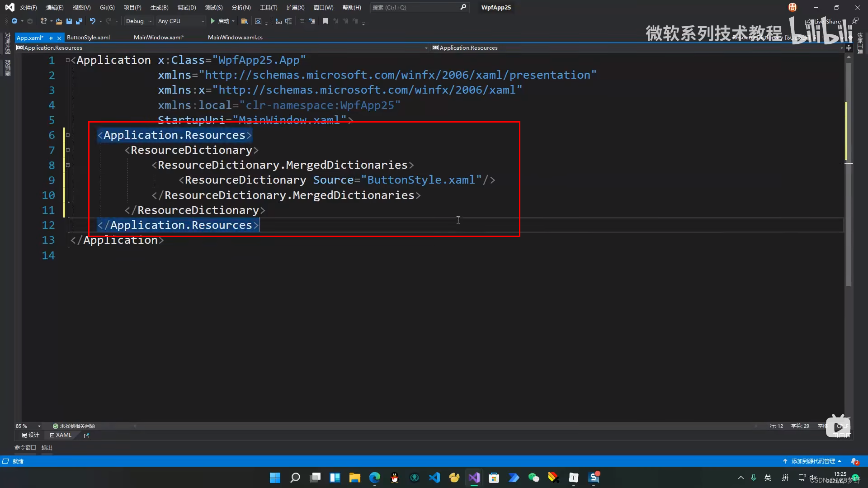Click the 行: 12 line indicator
The image size is (868, 488).
tap(776, 426)
